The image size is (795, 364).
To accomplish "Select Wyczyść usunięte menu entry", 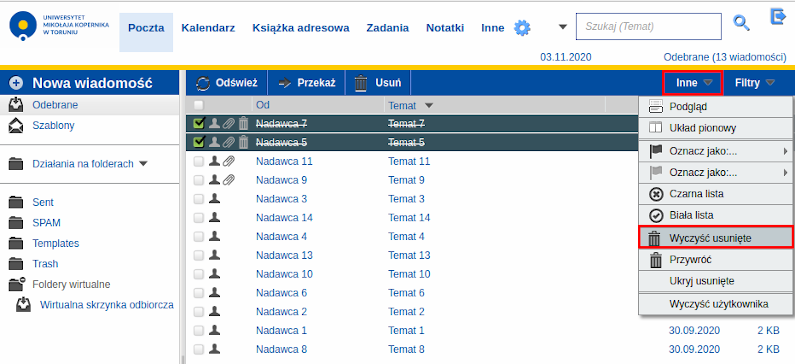I will point(715,238).
